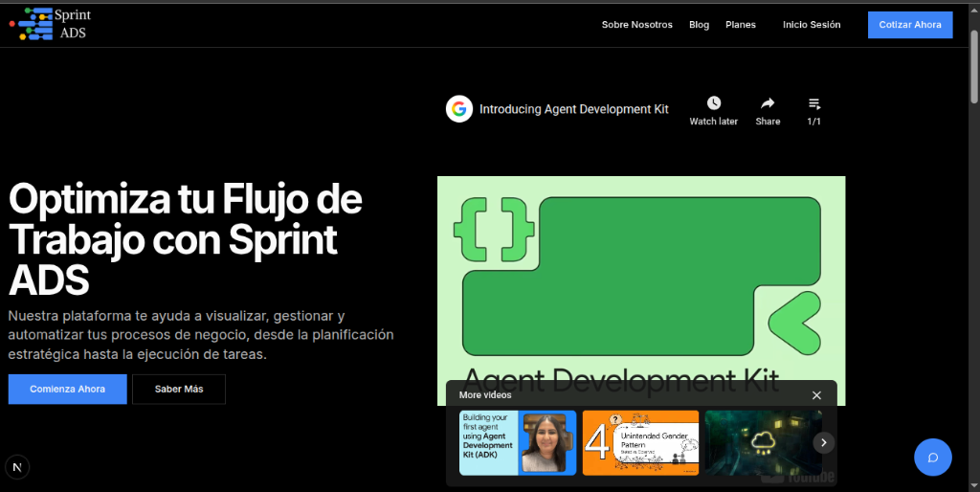Viewport: 980px width, 492px height.
Task: Open the Introducing Agent Development Kit title link
Action: coord(574,109)
